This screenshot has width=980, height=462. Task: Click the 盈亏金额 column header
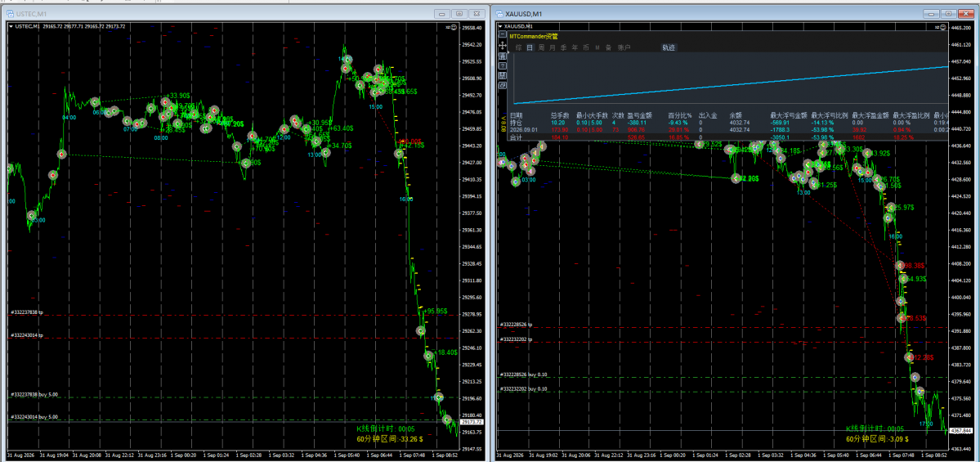[639, 115]
